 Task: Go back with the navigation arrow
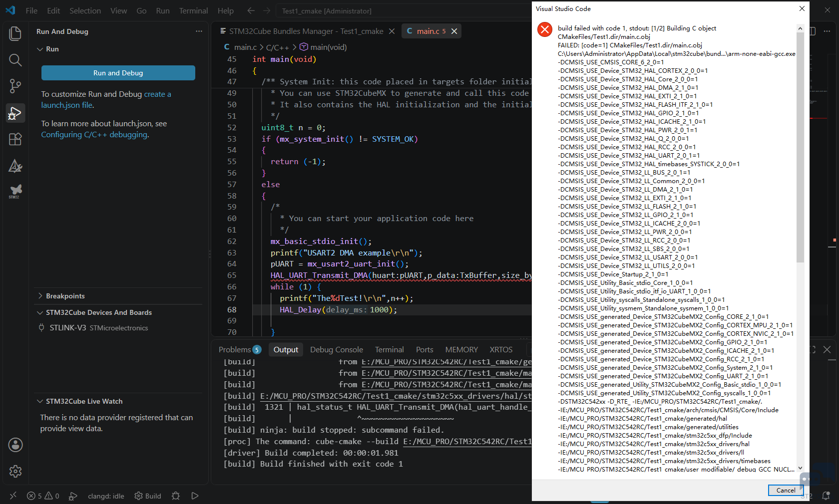tap(251, 10)
